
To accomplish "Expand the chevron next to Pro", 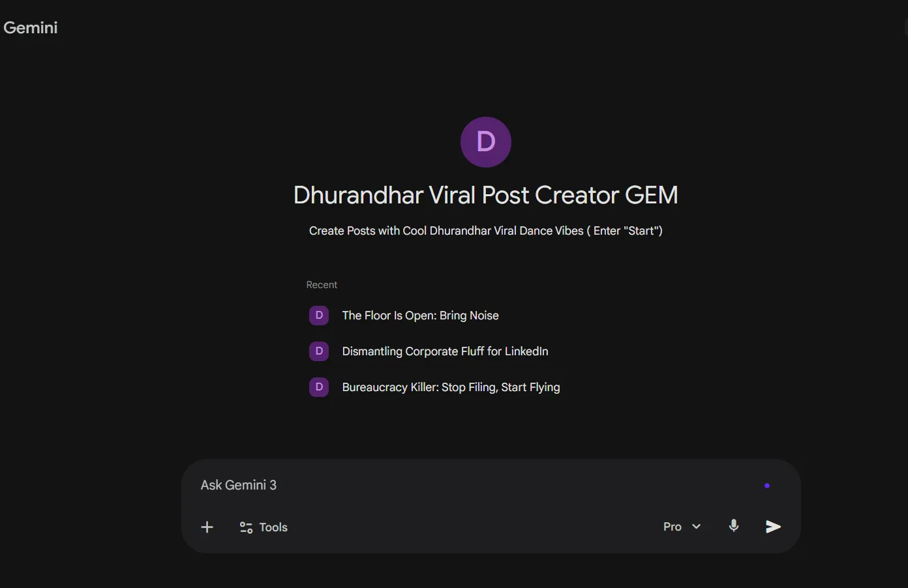I will click(x=697, y=527).
